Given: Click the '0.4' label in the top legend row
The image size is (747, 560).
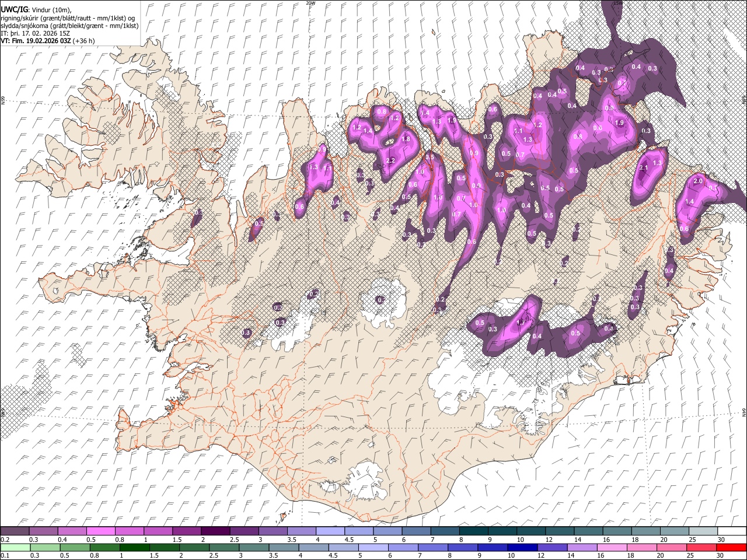Looking at the screenshot, I should [62, 540].
